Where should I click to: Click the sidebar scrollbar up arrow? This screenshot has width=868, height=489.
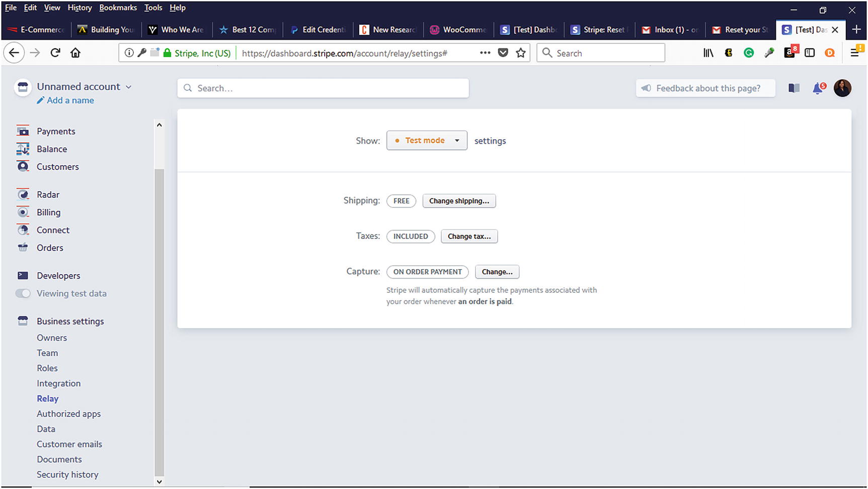(159, 125)
